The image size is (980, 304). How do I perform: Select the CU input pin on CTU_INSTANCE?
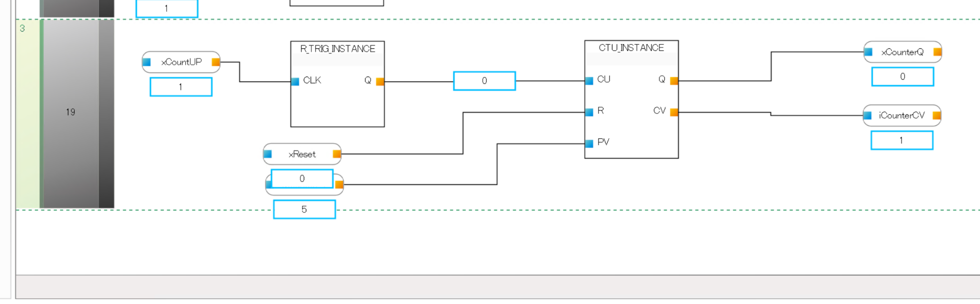(589, 81)
